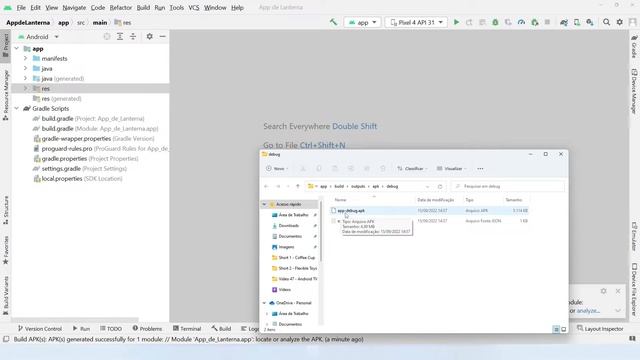Open Downloads in Explorer quick access
The width and height of the screenshot is (640, 360).
tap(289, 226)
